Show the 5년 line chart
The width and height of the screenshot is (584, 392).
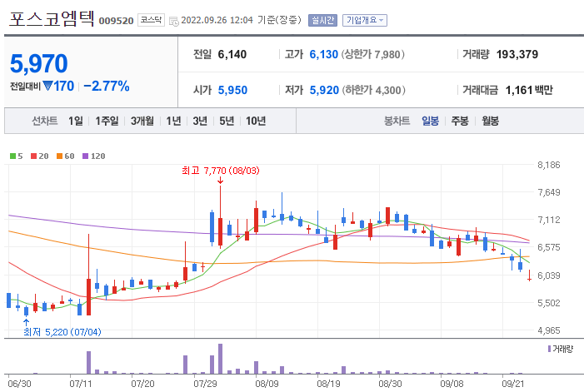point(227,121)
